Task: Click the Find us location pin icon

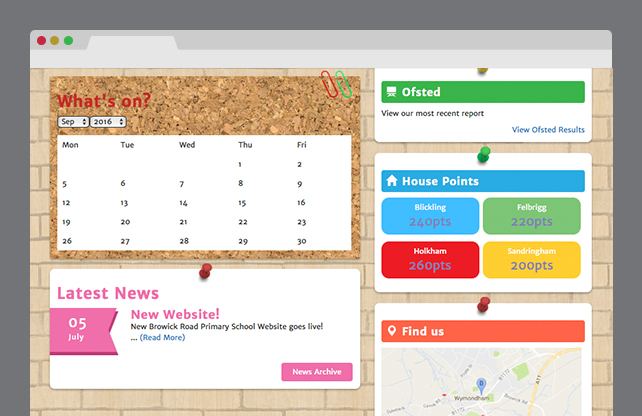Action: point(391,331)
